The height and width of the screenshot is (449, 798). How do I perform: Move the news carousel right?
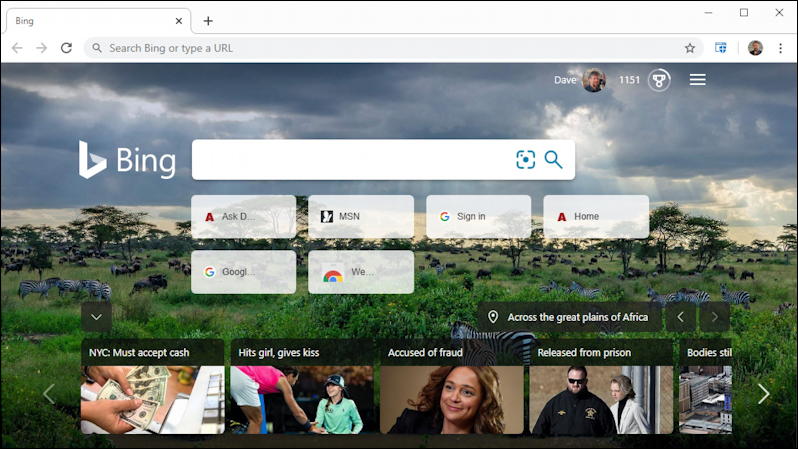click(x=763, y=394)
